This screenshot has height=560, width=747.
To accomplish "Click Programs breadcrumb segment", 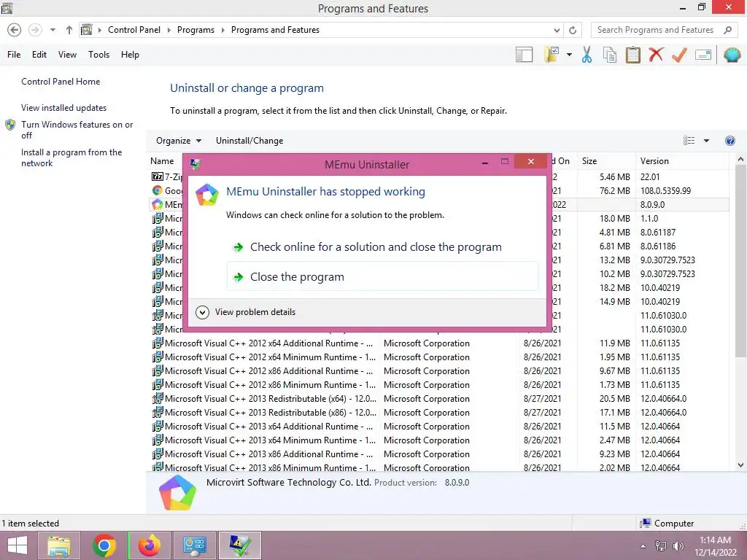I will pos(196,30).
